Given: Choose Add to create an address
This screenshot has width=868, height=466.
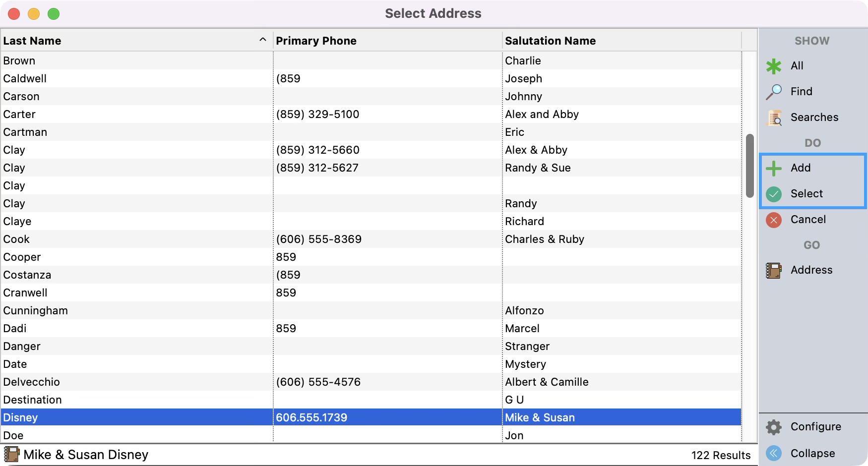Looking at the screenshot, I should (801, 168).
